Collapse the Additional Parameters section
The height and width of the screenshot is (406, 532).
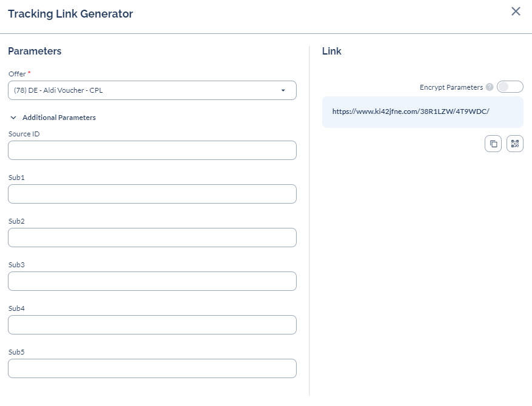(x=13, y=118)
